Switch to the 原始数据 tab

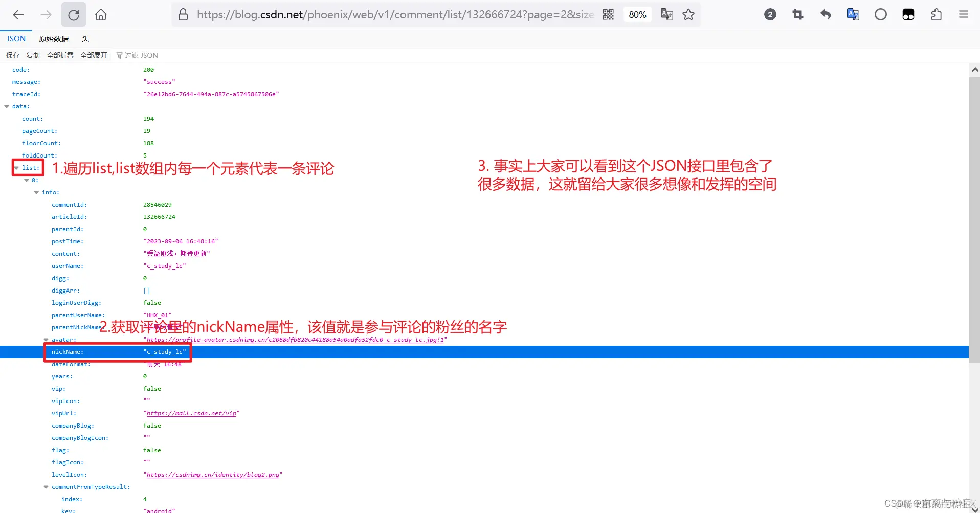[54, 39]
